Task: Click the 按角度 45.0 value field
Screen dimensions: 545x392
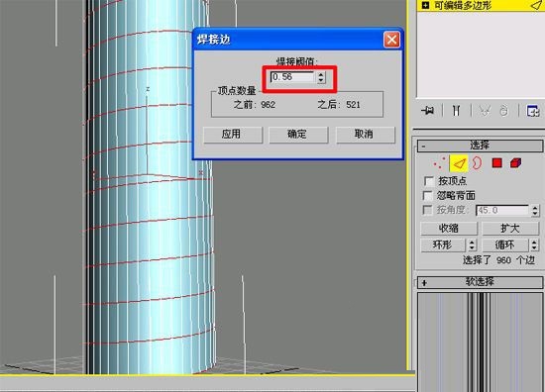Action: pyautogui.click(x=503, y=210)
